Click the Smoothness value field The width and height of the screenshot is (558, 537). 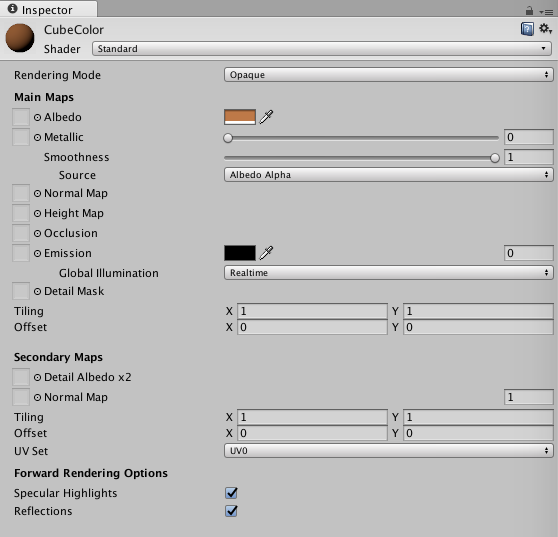coord(529,157)
